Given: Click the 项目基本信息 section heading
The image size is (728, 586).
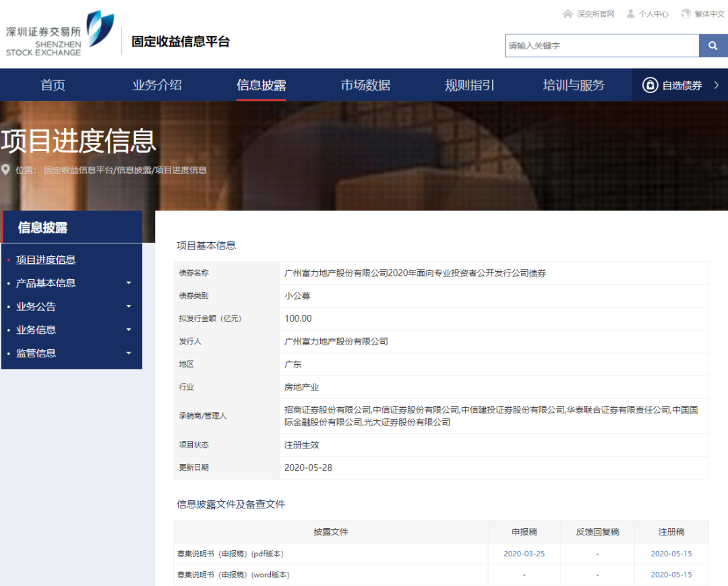Looking at the screenshot, I should click(x=206, y=245).
